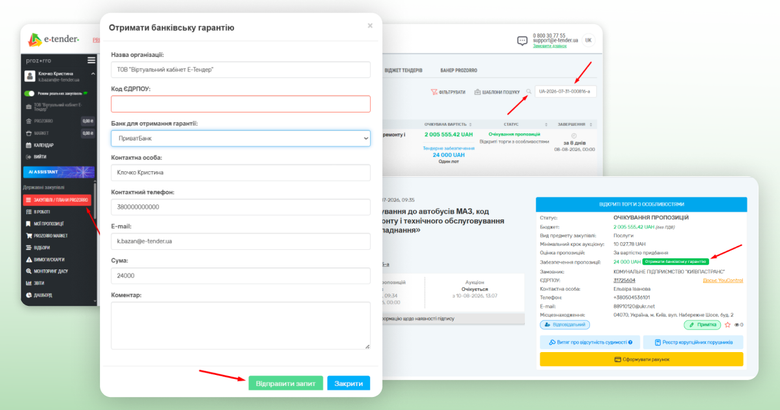Click the Тендерне забезпечення link in the table
This screenshot has width=780, height=410.
[x=449, y=148]
